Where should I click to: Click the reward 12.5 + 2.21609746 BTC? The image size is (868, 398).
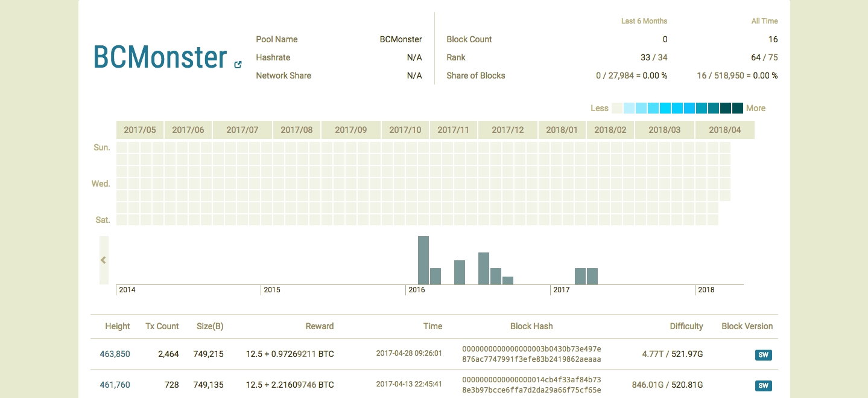click(x=290, y=385)
